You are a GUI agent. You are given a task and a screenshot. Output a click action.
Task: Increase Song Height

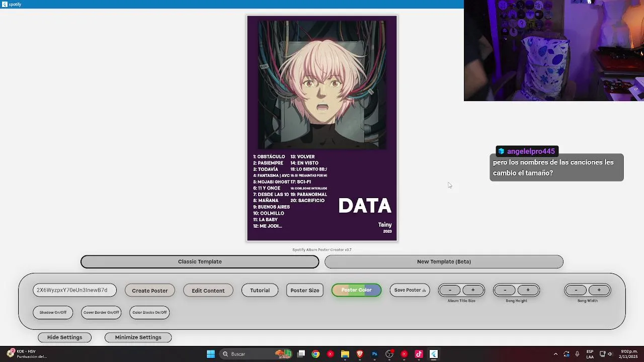528,290
